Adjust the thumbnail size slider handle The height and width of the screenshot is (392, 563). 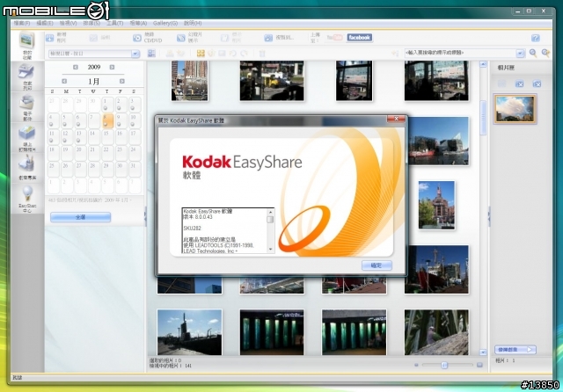[x=444, y=365]
